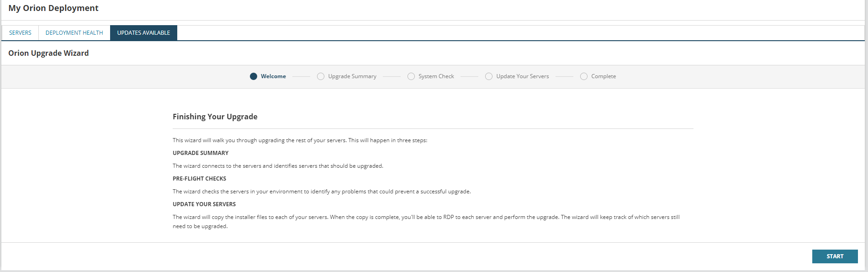Click the System Check step label
The height and width of the screenshot is (272, 868).
click(436, 76)
